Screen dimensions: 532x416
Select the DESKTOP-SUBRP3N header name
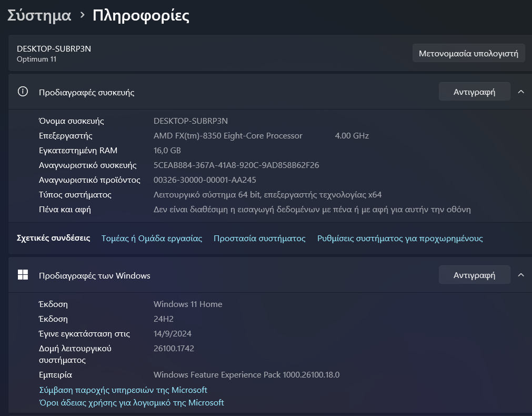coord(54,48)
